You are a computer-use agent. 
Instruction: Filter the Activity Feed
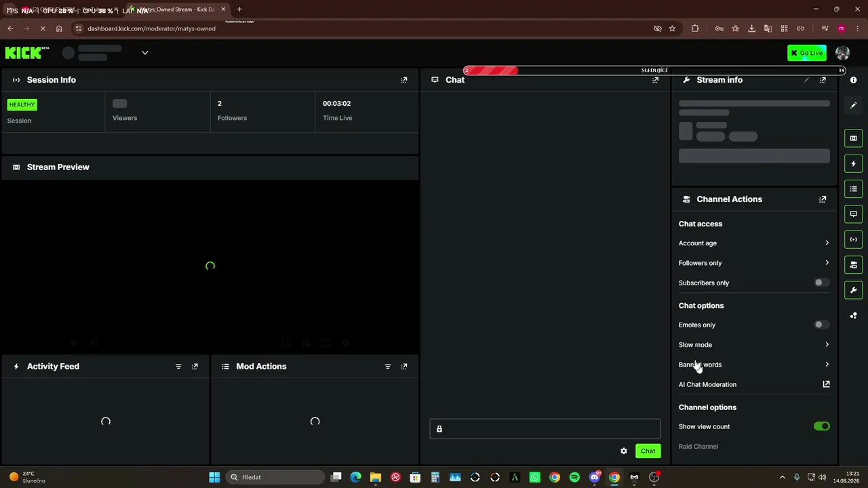tap(178, 367)
